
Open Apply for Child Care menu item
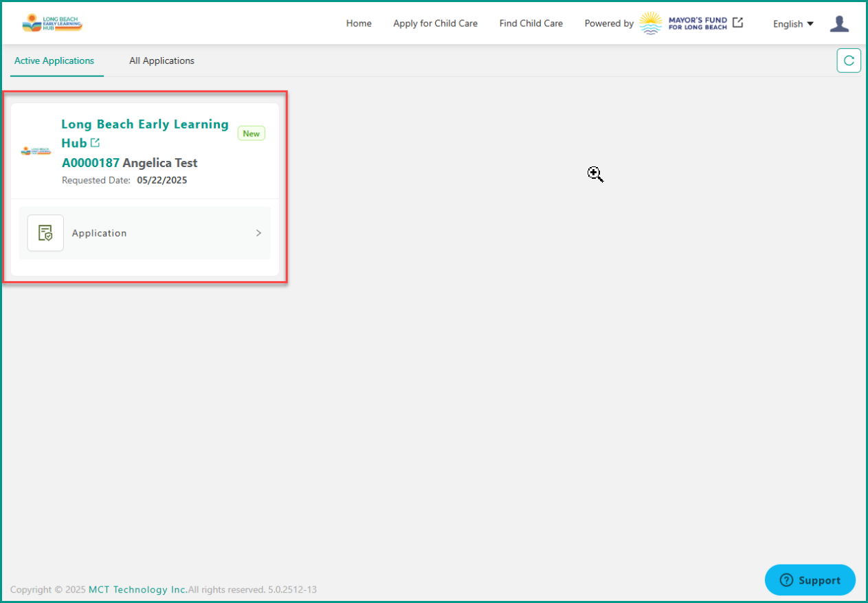435,23
